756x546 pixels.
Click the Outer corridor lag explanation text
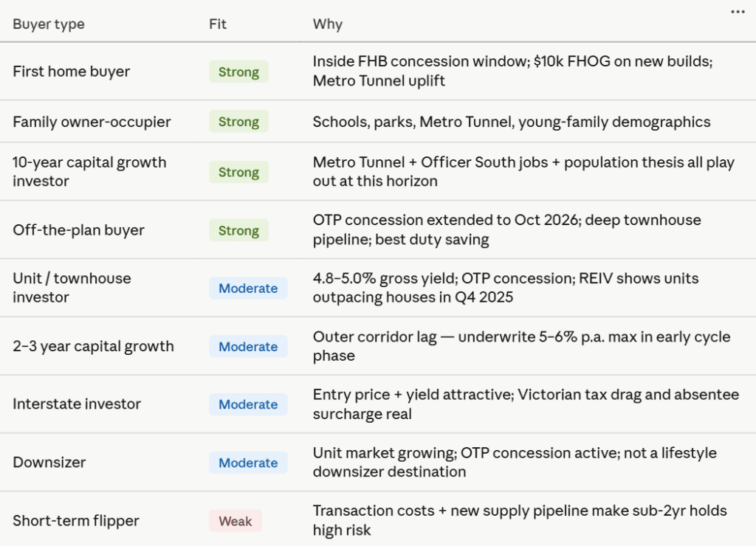click(x=521, y=346)
